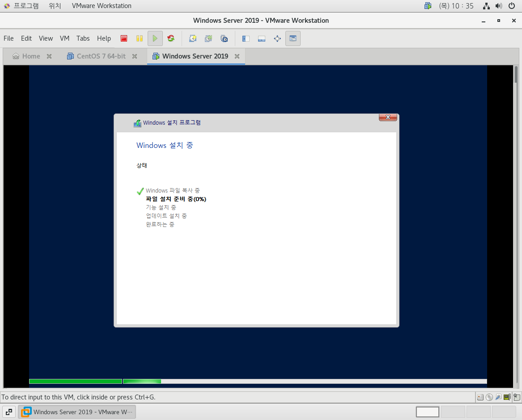Screen dimensions: 522x420
Task: Open the snapshot manager icon
Action: (x=225, y=38)
